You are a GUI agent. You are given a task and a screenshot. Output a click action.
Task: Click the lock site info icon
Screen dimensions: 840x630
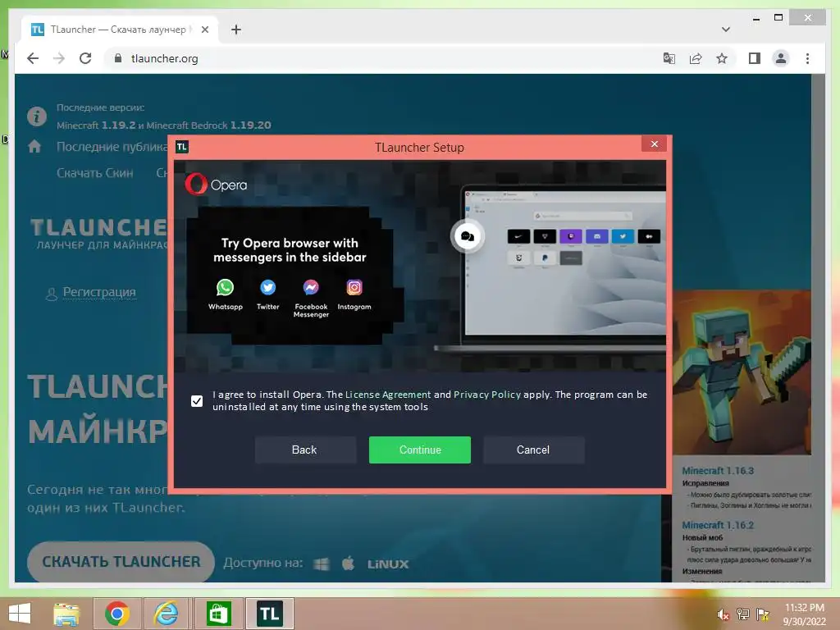(x=118, y=58)
